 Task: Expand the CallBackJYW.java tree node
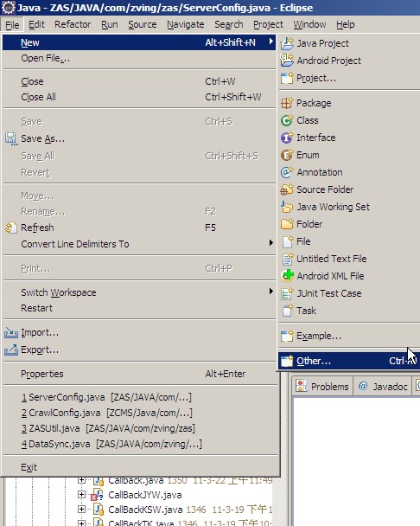tap(81, 494)
